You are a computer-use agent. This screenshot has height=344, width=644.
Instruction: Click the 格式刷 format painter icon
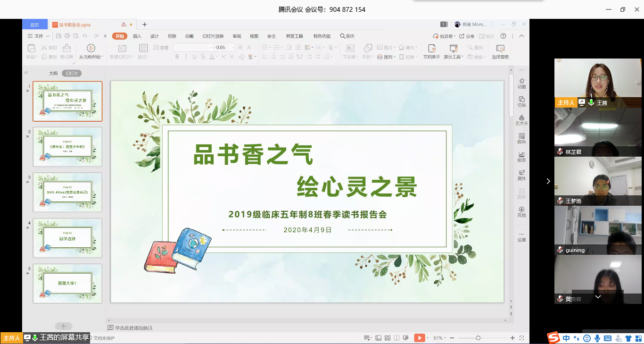tap(66, 51)
